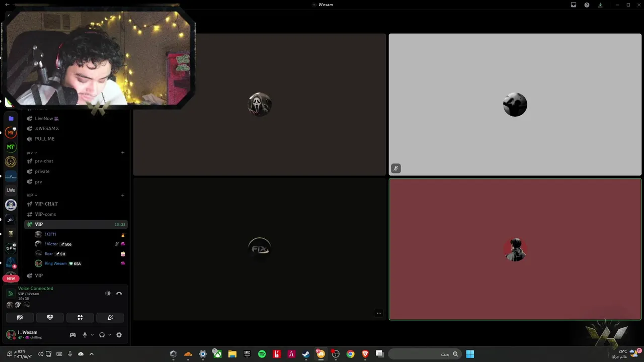Screen dimensions: 644x362
Task: Open the prv text channel
Action: tap(75, 182)
